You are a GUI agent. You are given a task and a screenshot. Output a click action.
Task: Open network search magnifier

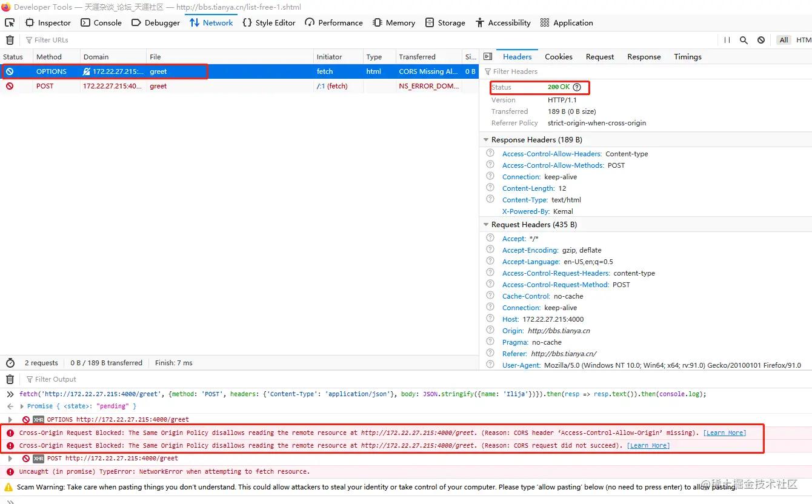coord(744,40)
